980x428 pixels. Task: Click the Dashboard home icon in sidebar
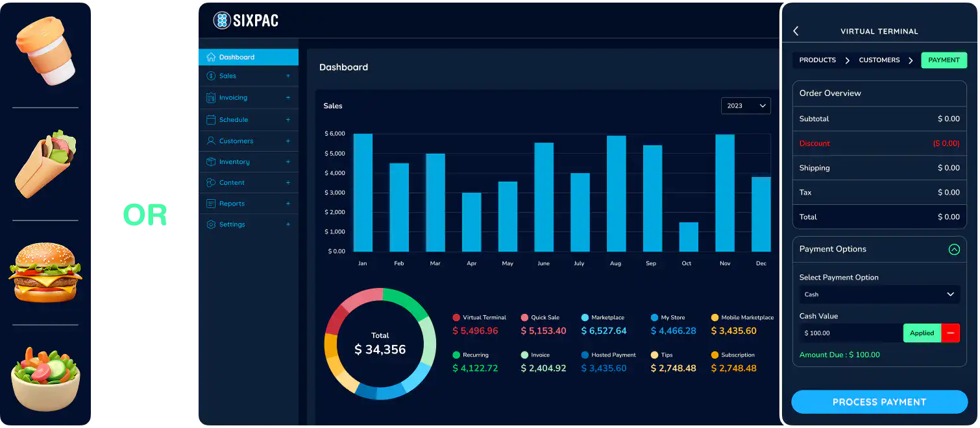(211, 57)
